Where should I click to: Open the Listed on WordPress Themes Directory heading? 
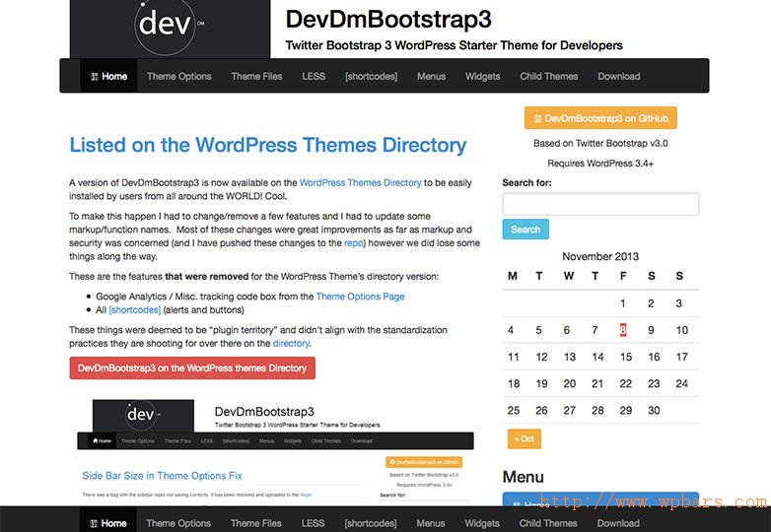click(x=267, y=145)
